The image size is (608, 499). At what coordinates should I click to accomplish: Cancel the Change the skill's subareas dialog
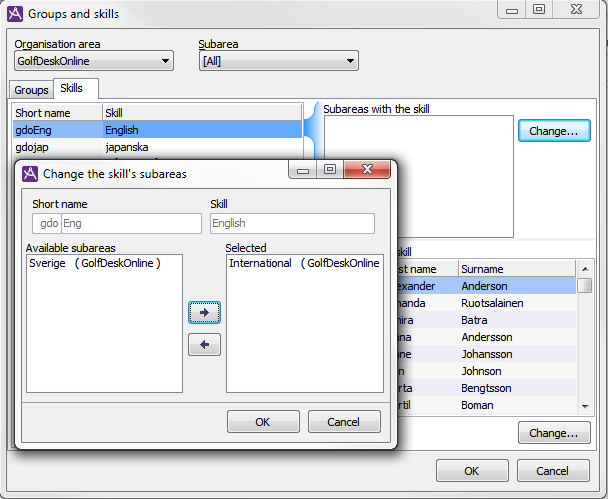[343, 422]
